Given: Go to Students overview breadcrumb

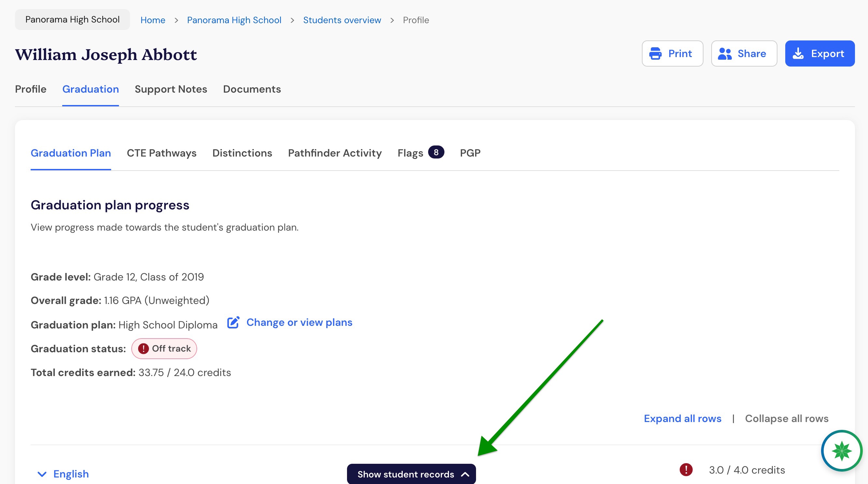Looking at the screenshot, I should click(342, 20).
